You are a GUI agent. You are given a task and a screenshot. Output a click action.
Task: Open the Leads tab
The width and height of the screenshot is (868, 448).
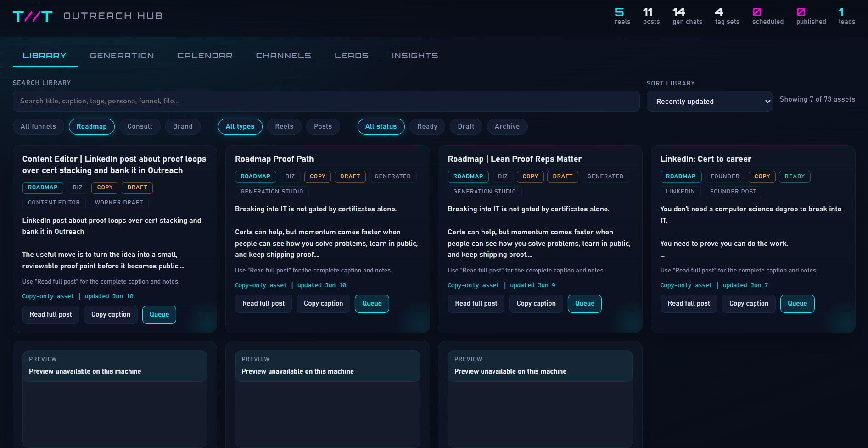pyautogui.click(x=352, y=56)
